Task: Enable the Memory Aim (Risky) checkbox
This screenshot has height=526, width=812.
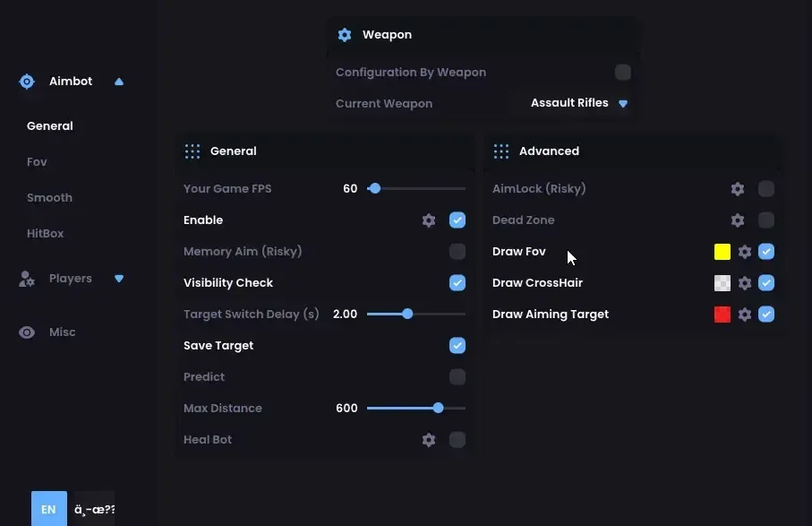Action: click(457, 251)
